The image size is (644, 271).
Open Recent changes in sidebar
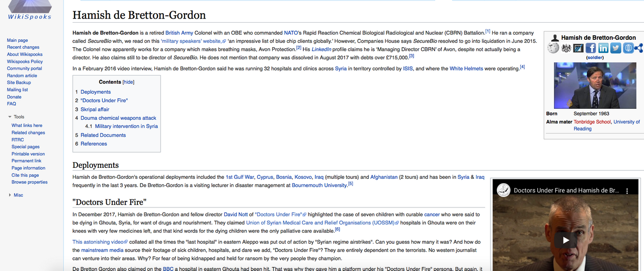coord(24,47)
